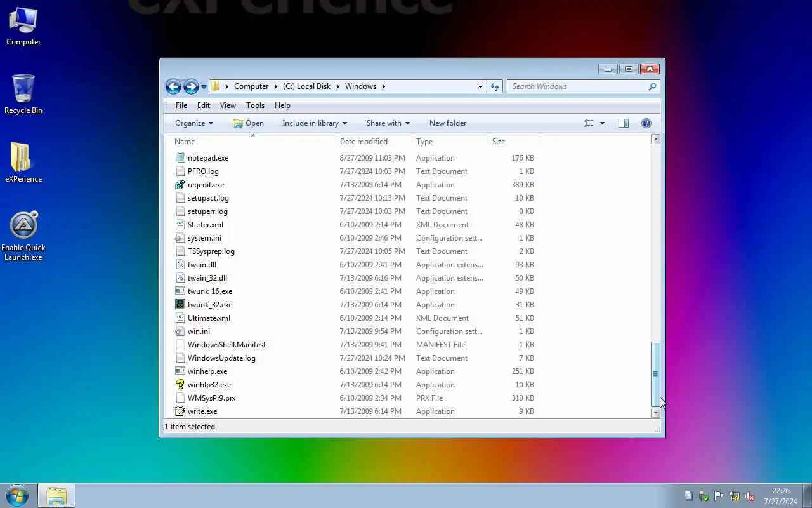The width and height of the screenshot is (812, 508).
Task: Click the Change your view icon
Action: [x=589, y=123]
